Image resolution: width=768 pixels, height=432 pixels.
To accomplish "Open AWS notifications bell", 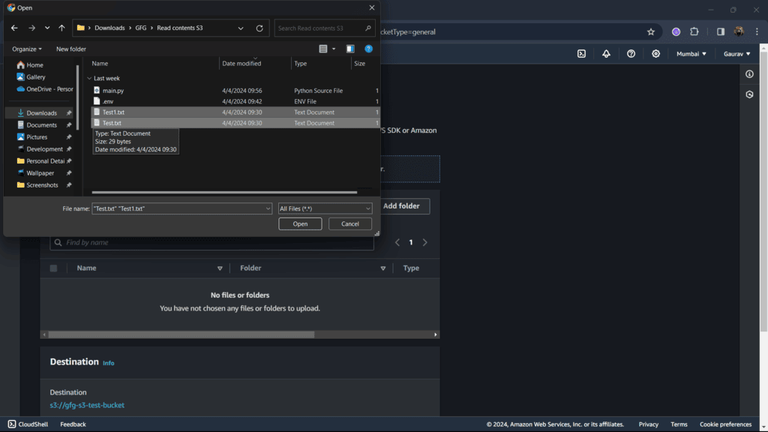I will [x=606, y=54].
